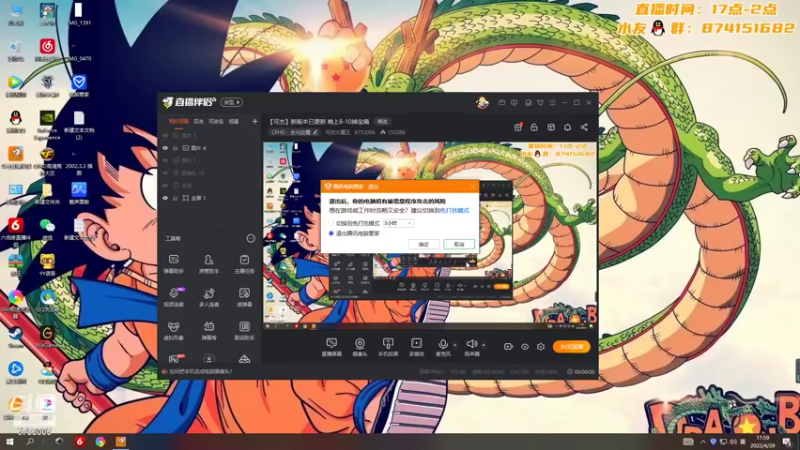Toggle visibility eye of 摄像头 12
800x450 pixels.
click(165, 173)
